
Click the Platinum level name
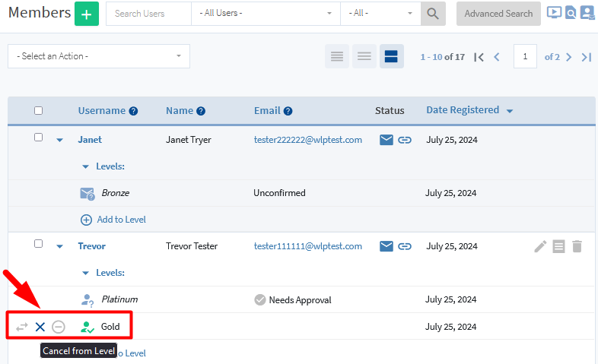point(119,299)
